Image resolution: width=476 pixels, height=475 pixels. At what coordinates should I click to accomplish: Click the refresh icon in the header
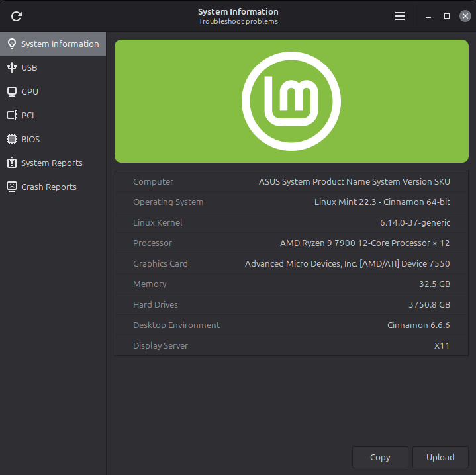coord(17,16)
